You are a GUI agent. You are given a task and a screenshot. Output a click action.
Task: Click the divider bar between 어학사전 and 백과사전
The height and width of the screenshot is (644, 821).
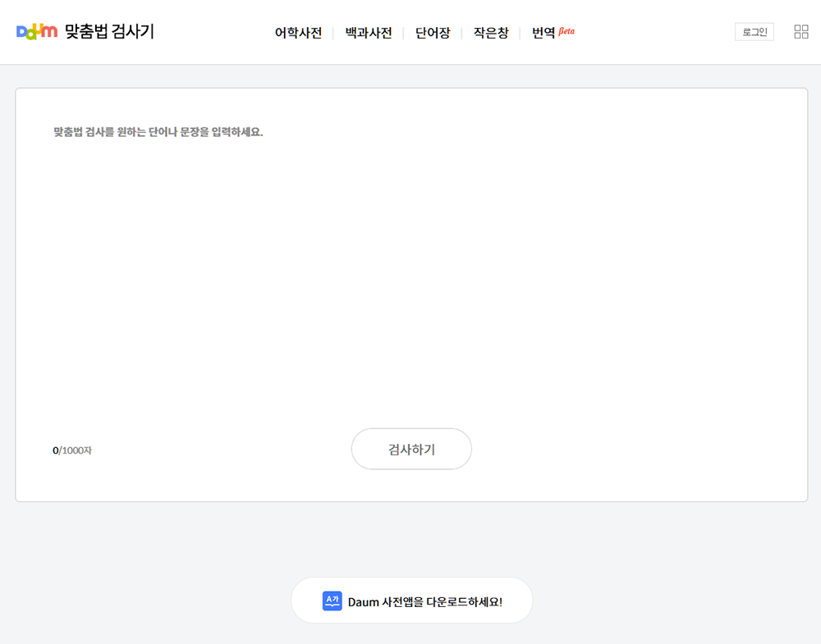click(x=333, y=34)
